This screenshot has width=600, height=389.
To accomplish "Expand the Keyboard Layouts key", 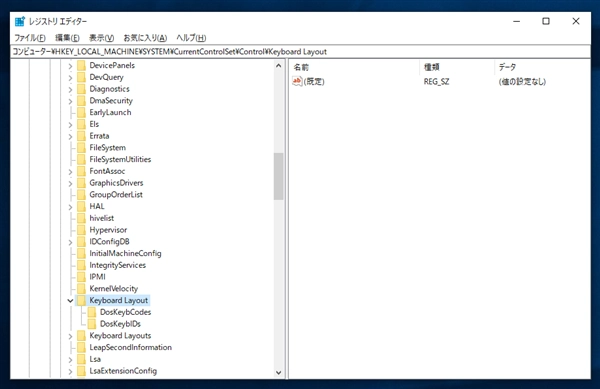I will (x=70, y=336).
